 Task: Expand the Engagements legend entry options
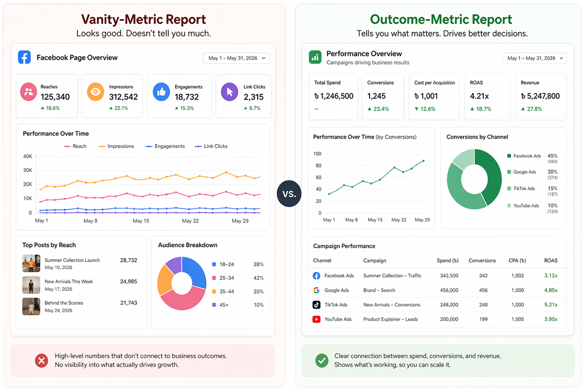click(x=170, y=146)
